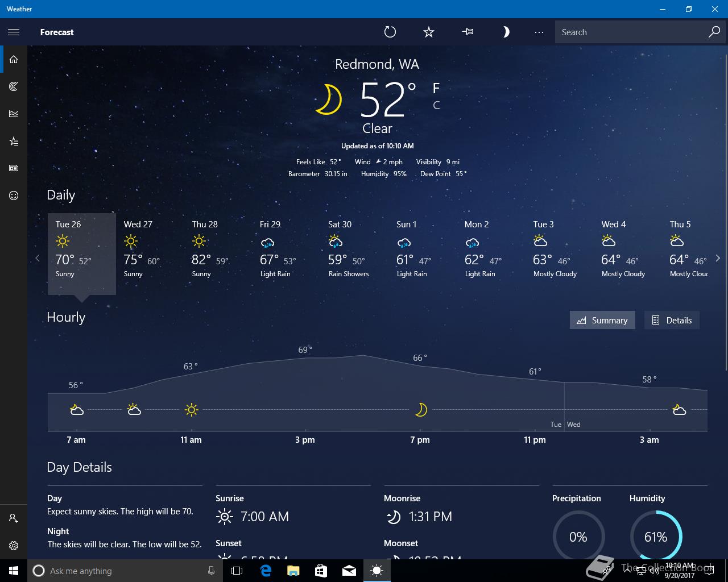Show the hourly Details view
The height and width of the screenshot is (582, 728).
(x=672, y=320)
